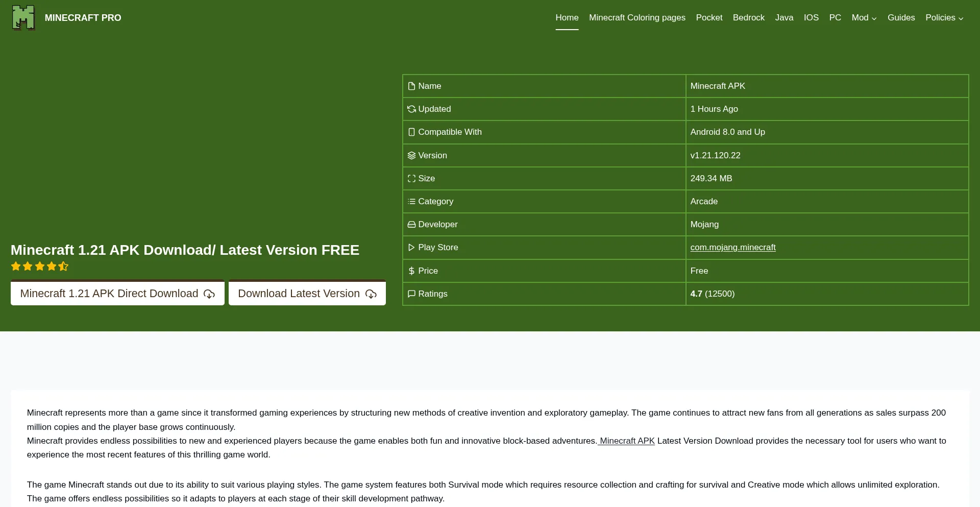This screenshot has height=507, width=980.
Task: Click the yellow star rating row
Action: [x=40, y=267]
